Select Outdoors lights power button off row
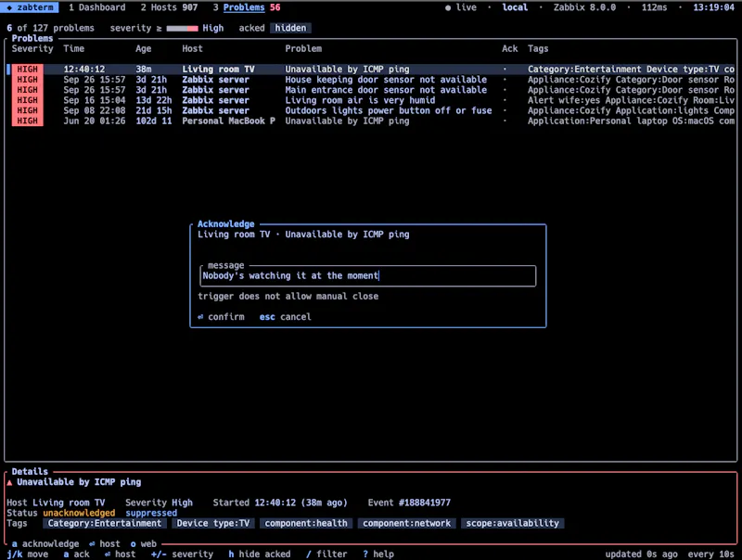The image size is (742, 560). (371, 110)
